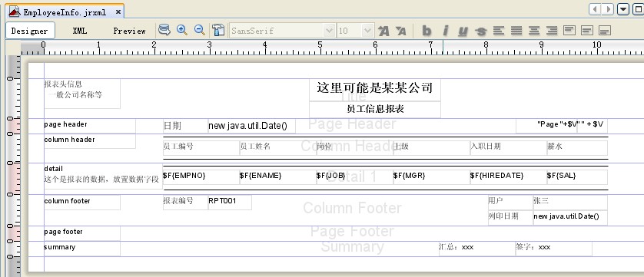The image size is (644, 277).
Task: Toggle strikethrough formatting
Action: [x=480, y=31]
